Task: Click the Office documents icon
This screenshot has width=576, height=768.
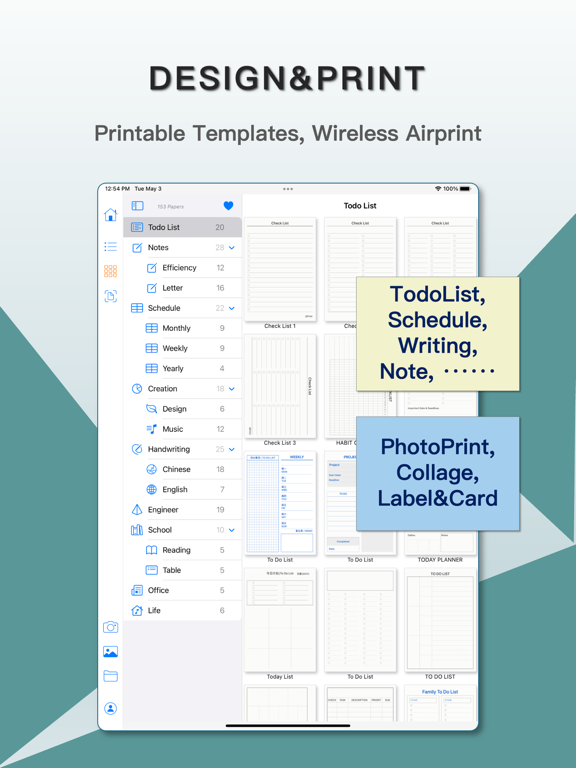Action: 137,590
